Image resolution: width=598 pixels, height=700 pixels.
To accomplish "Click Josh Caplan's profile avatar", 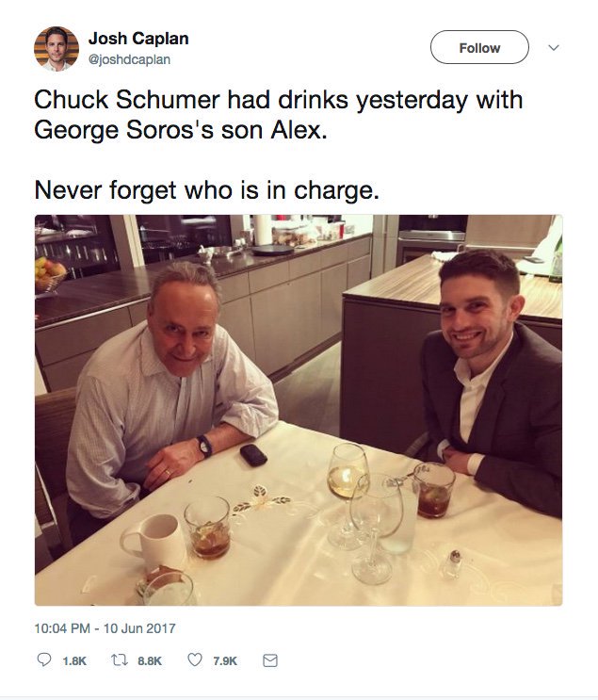I will (x=56, y=48).
